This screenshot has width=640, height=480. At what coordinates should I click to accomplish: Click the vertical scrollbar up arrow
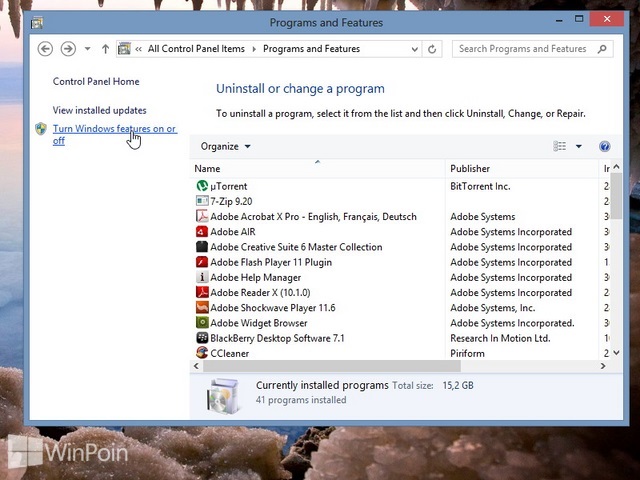[616, 167]
